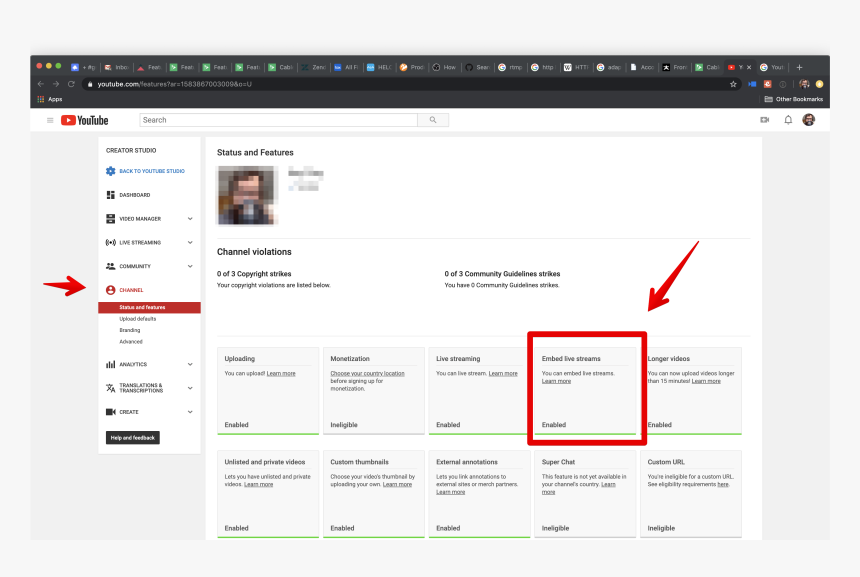Go forward with the browser forward arrow
The image size is (860, 577).
56,84
